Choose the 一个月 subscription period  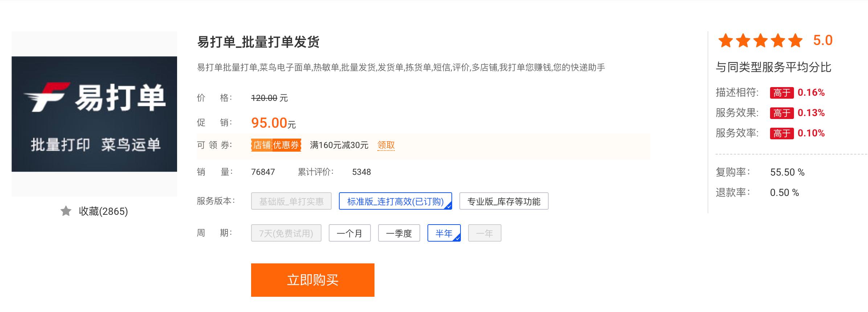tap(349, 233)
